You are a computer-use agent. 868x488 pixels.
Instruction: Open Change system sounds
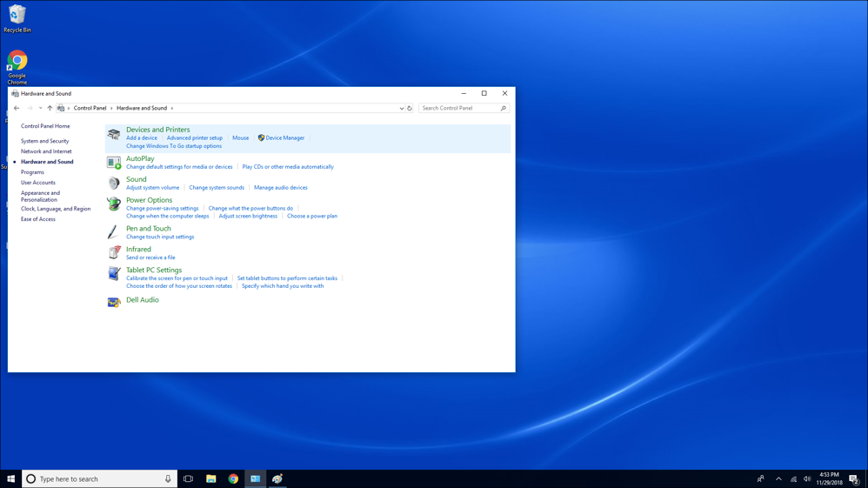217,188
